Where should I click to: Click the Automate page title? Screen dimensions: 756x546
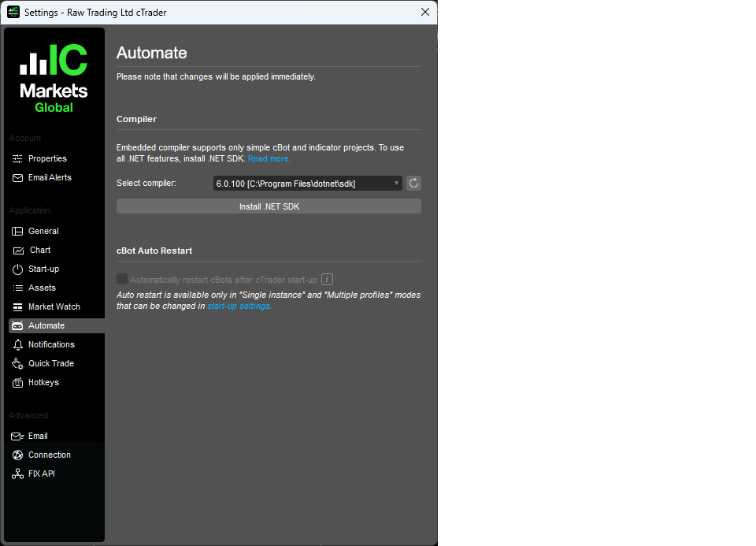pyautogui.click(x=151, y=53)
